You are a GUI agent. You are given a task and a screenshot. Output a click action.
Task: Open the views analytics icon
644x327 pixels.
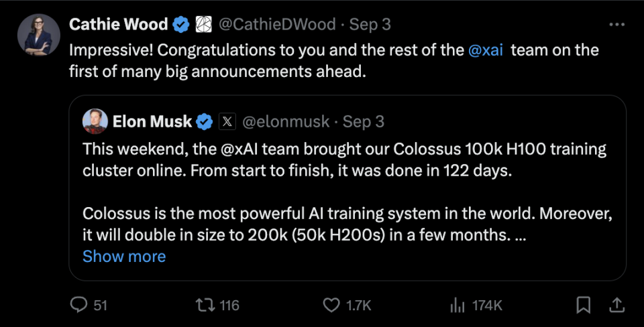(458, 305)
